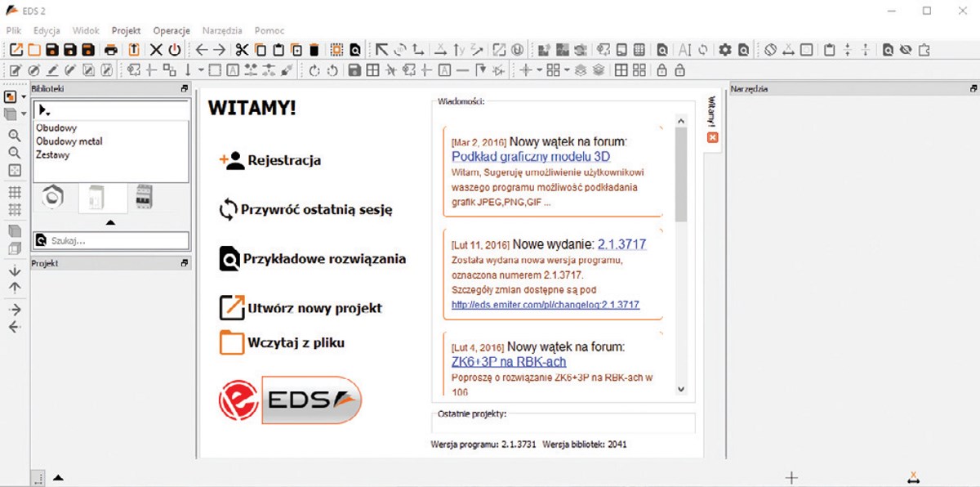
Task: Redo with the right arrow toolbar icon
Action: coord(220,50)
